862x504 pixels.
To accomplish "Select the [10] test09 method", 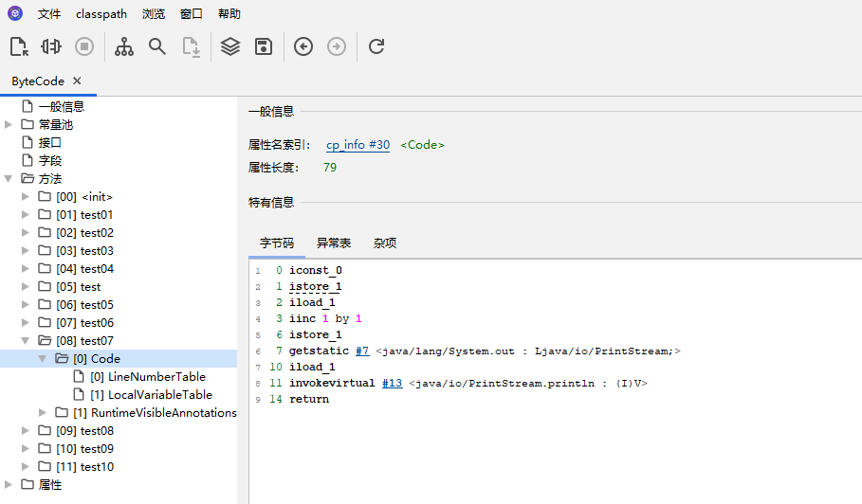I will [84, 449].
